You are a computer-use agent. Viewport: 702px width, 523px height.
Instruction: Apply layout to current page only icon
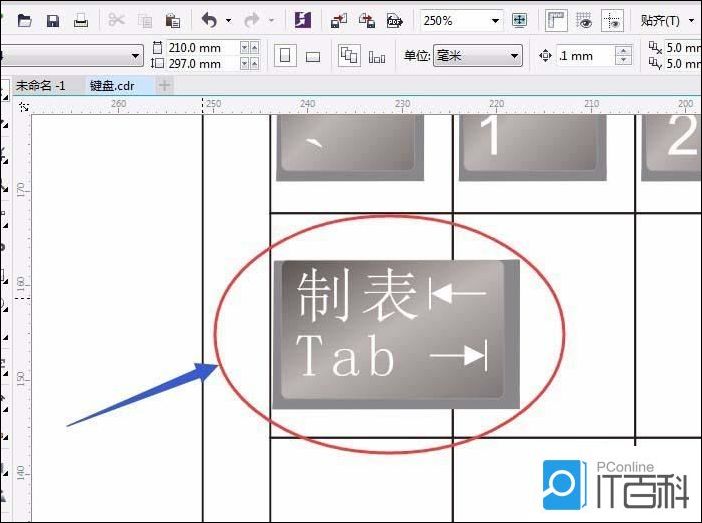377,57
